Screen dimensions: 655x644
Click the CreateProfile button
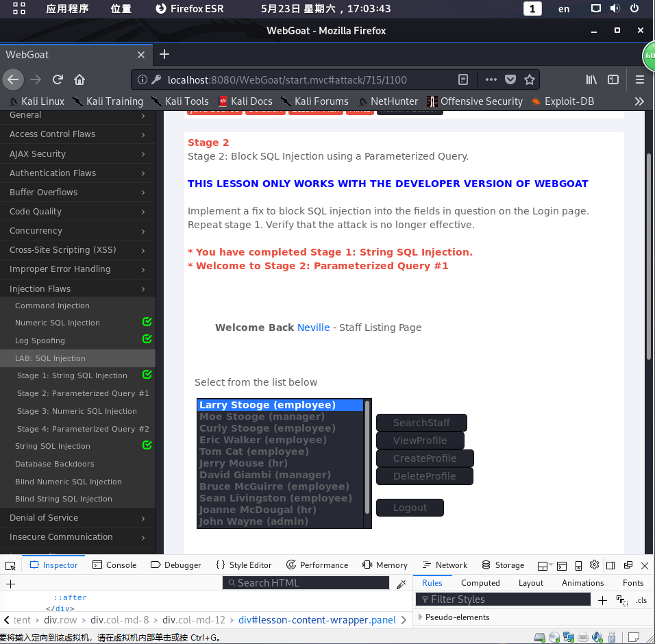click(425, 458)
